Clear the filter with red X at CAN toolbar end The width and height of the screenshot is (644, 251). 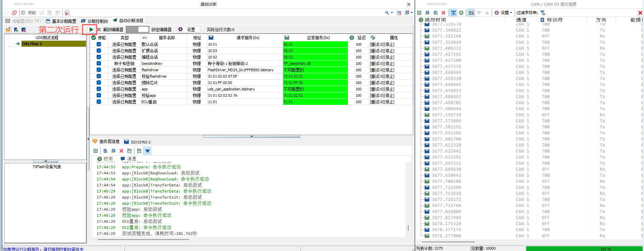coord(640,13)
